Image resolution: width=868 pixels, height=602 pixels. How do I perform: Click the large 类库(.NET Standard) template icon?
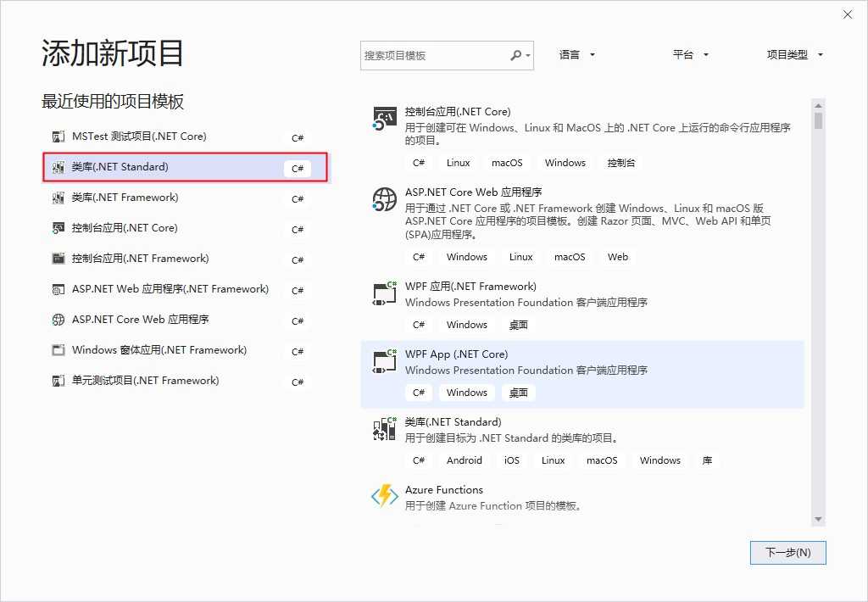(x=385, y=429)
